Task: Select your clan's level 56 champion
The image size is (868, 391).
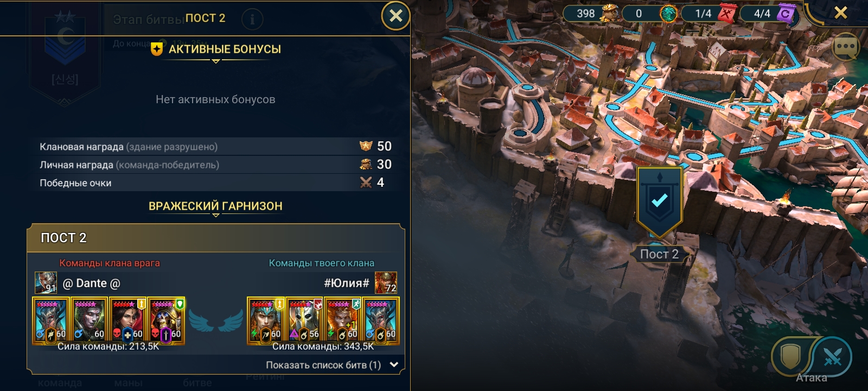Action: click(x=304, y=321)
